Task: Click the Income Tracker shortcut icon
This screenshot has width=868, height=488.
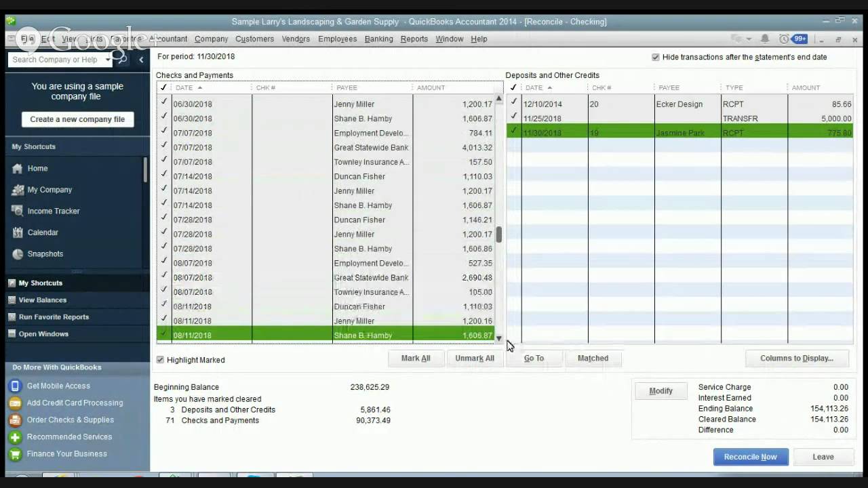Action: point(18,211)
